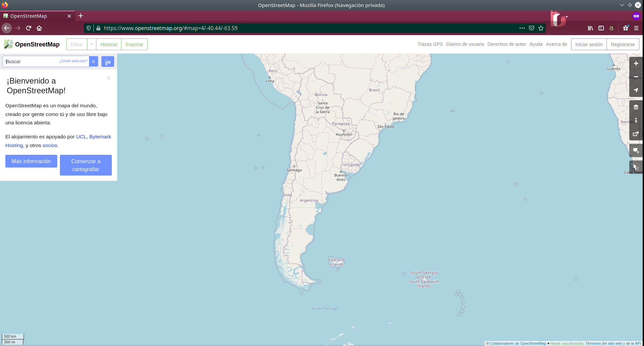Click the Falkland Islands map label
Image resolution: width=644 pixels, height=346 pixels.
coord(336,262)
